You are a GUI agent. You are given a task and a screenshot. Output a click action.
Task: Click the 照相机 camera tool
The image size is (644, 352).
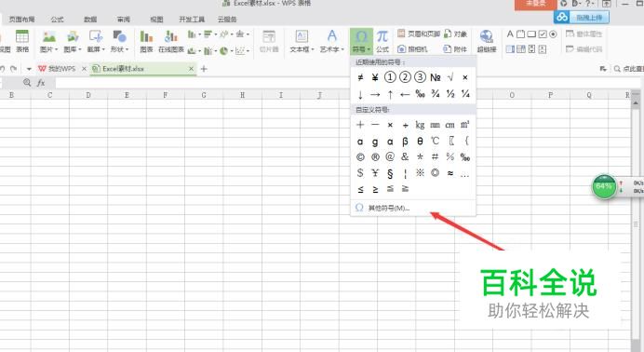coord(413,48)
